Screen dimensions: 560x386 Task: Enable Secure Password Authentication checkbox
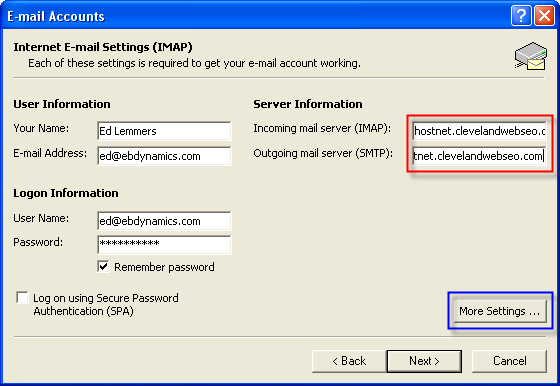[x=22, y=297]
